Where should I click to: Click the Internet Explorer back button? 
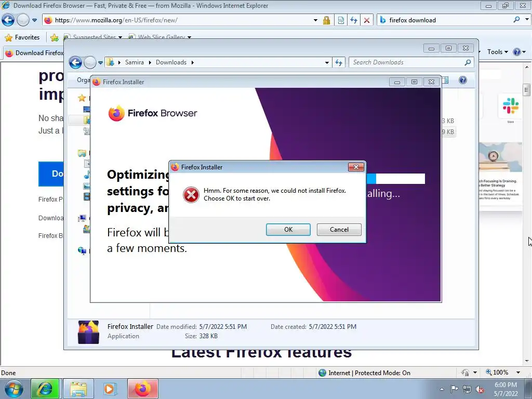[8, 20]
